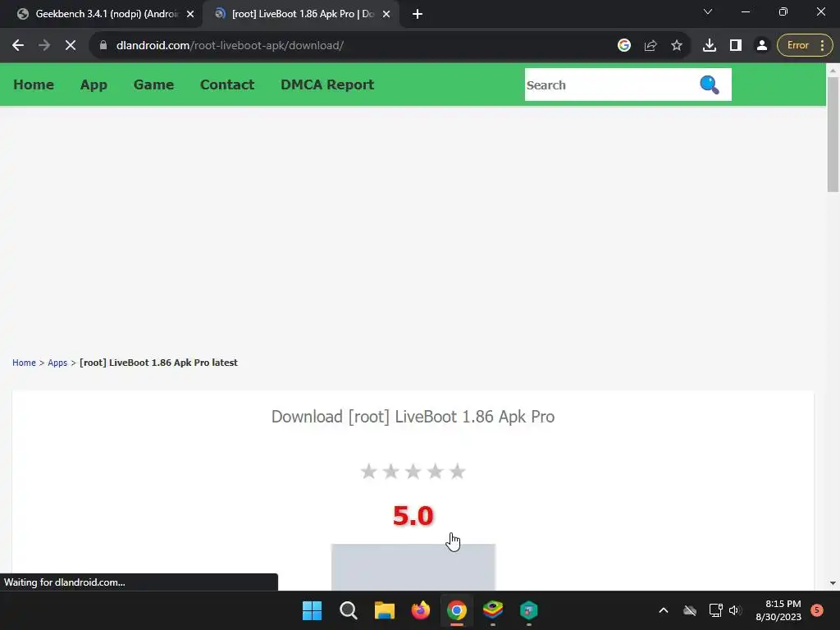
Task: Open Windows taskbar search
Action: tap(348, 610)
